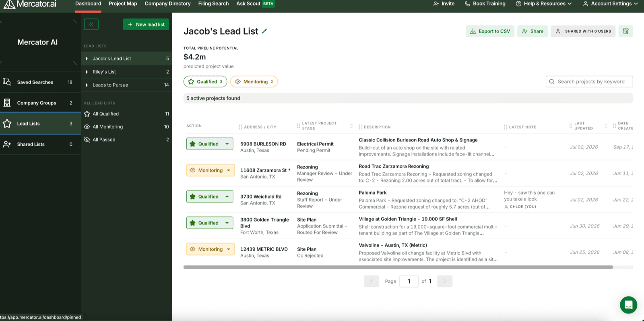Screen dimensions: 644x321
Task: Go to the next page arrow
Action: click(445, 281)
